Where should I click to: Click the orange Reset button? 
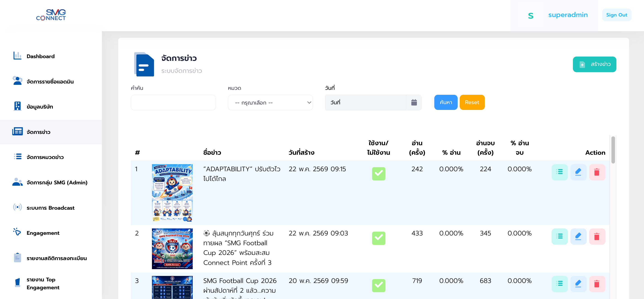pyautogui.click(x=472, y=102)
